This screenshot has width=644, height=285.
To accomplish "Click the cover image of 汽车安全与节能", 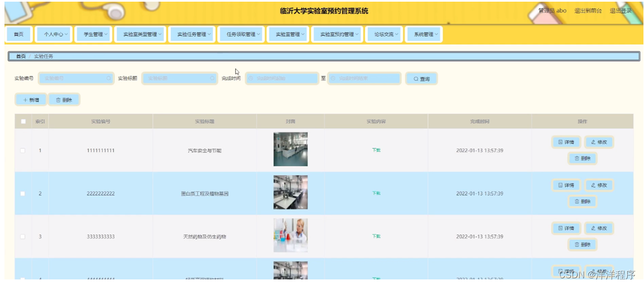I will (x=290, y=149).
